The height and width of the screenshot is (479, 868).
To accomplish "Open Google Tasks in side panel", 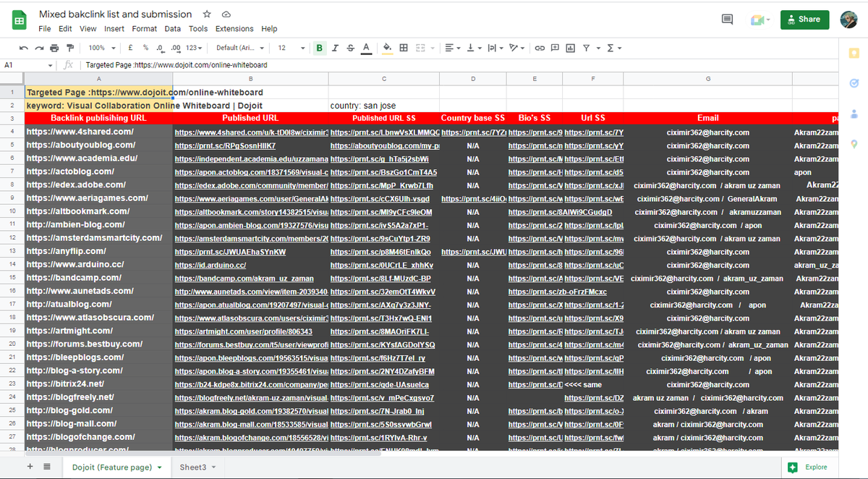I will pyautogui.click(x=854, y=83).
